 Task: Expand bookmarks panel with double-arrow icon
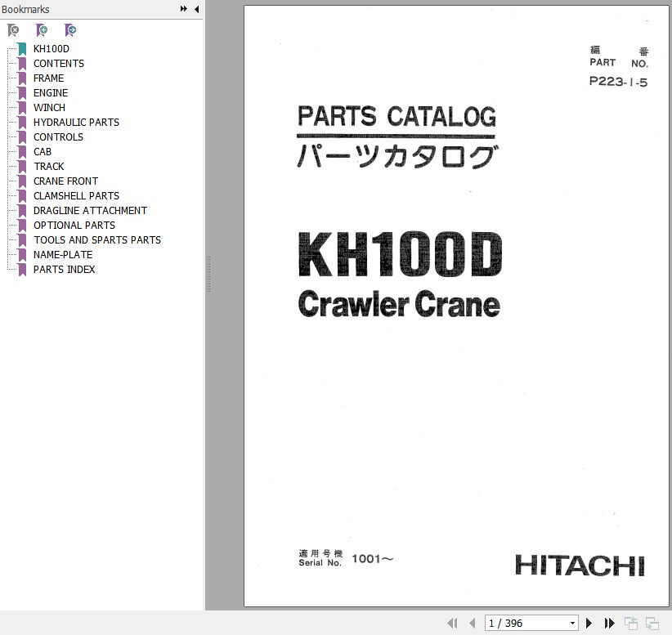pyautogui.click(x=184, y=9)
